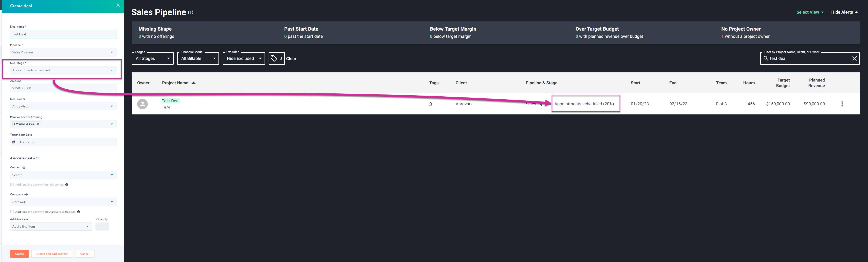Click the calendar icon in Target Start Date

point(14,142)
